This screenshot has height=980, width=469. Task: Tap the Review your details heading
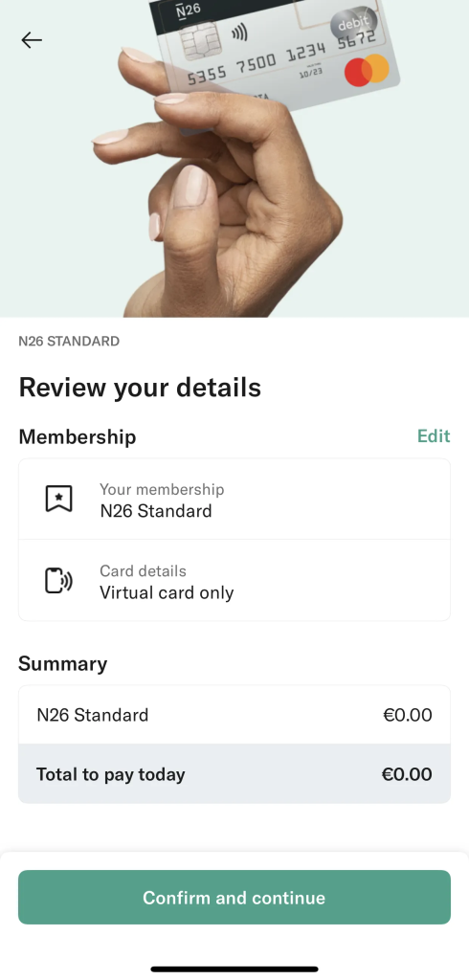[140, 387]
